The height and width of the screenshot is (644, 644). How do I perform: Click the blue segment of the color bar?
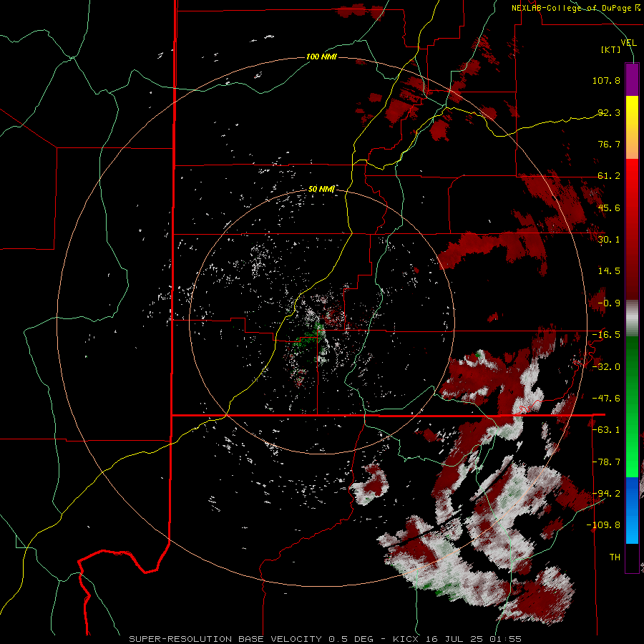[x=632, y=510]
